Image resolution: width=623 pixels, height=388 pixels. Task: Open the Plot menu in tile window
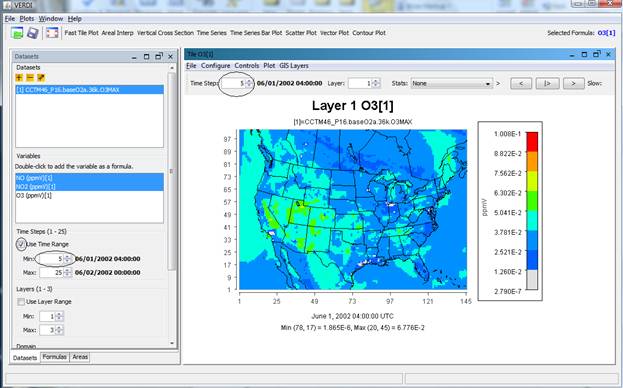(269, 66)
